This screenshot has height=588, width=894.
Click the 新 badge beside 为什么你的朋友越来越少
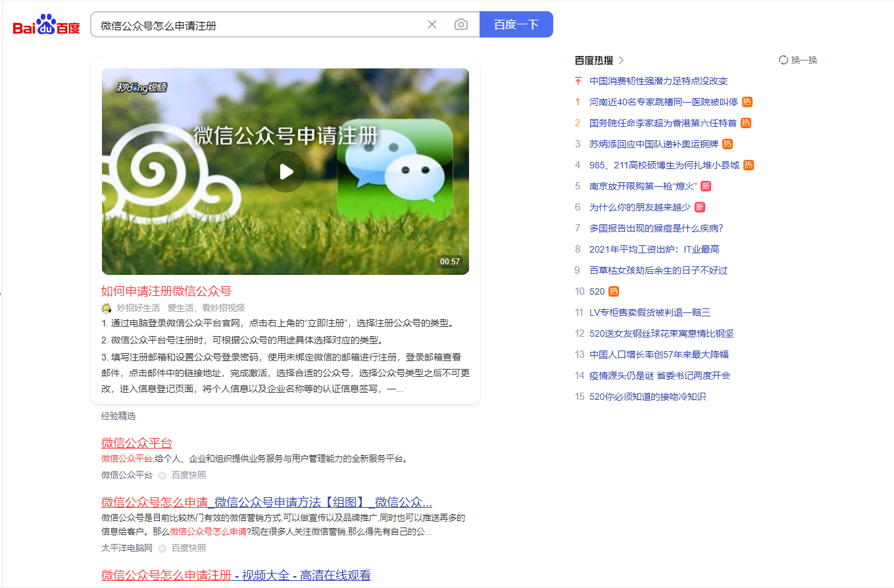[x=700, y=207]
